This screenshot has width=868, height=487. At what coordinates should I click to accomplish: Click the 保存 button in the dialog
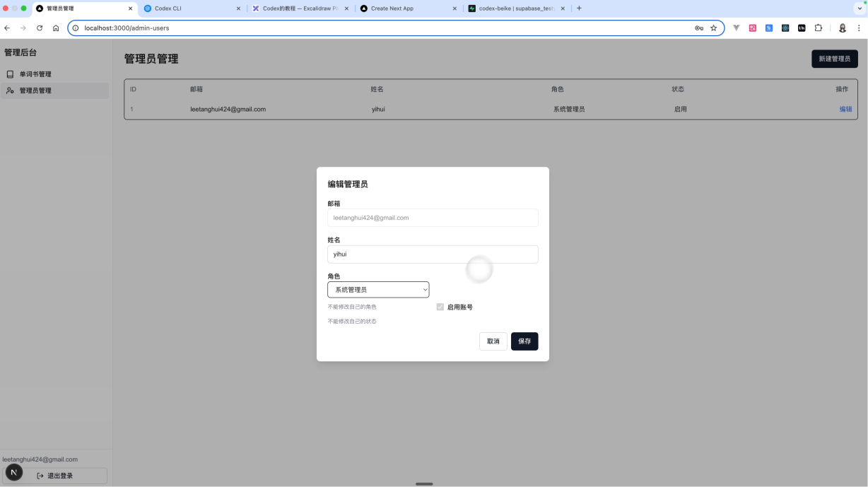coord(524,341)
